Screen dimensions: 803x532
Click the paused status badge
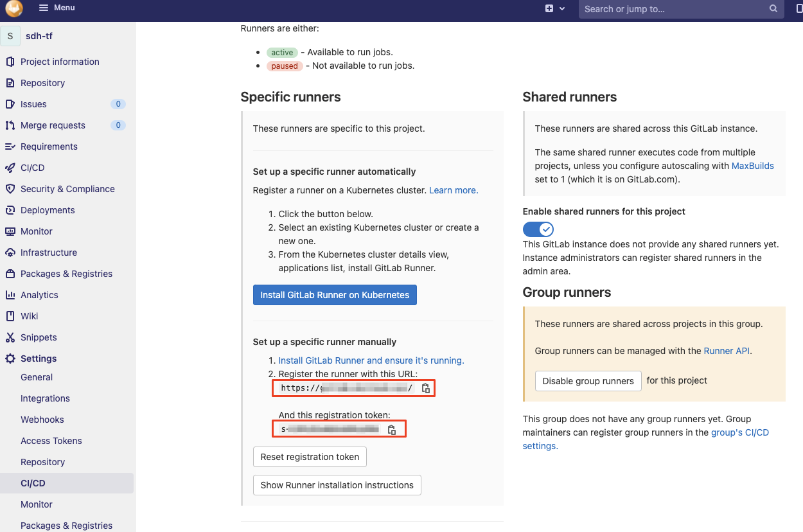285,66
